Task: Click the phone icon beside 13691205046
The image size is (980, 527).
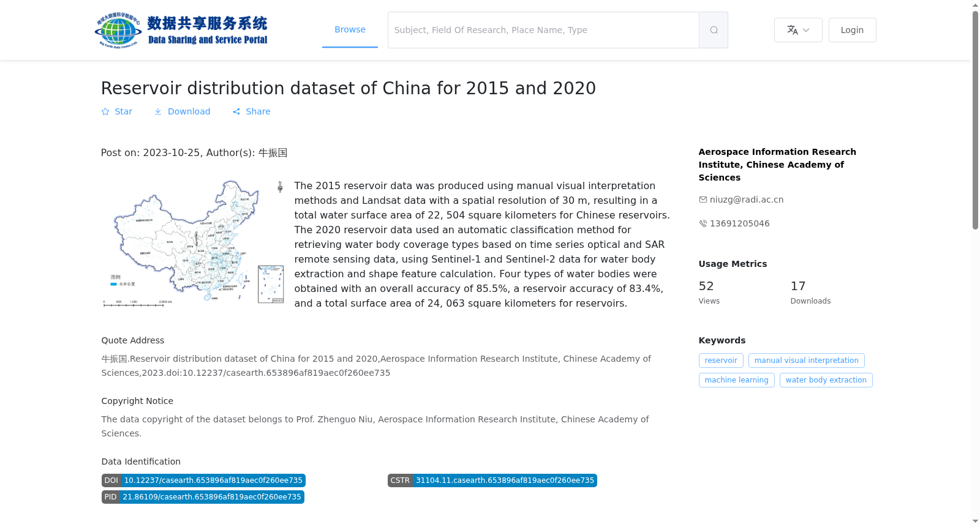Action: pyautogui.click(x=703, y=223)
